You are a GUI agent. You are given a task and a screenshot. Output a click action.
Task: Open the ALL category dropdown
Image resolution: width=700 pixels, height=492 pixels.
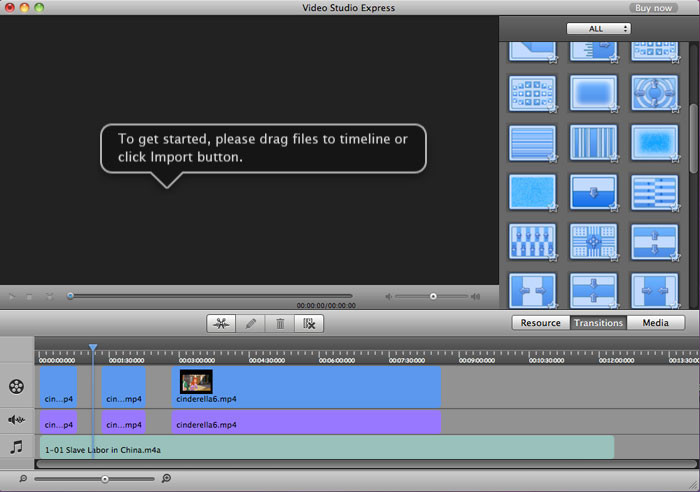click(598, 29)
